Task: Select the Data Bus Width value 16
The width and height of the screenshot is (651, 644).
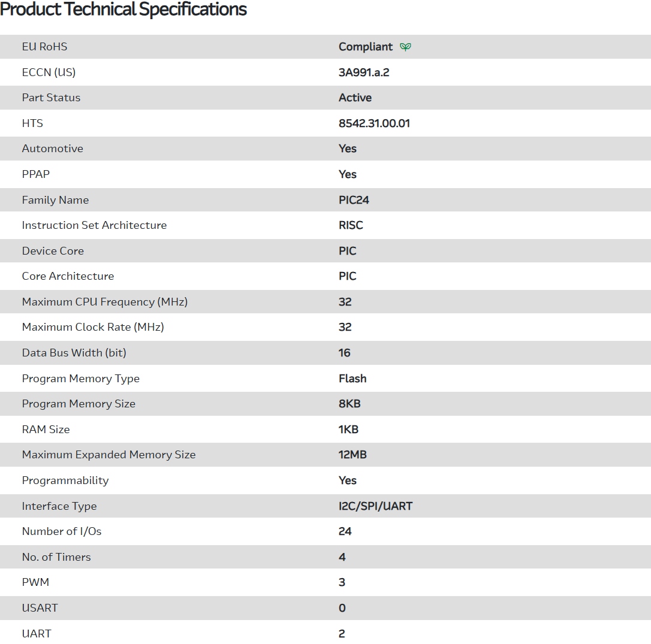Action: [345, 353]
